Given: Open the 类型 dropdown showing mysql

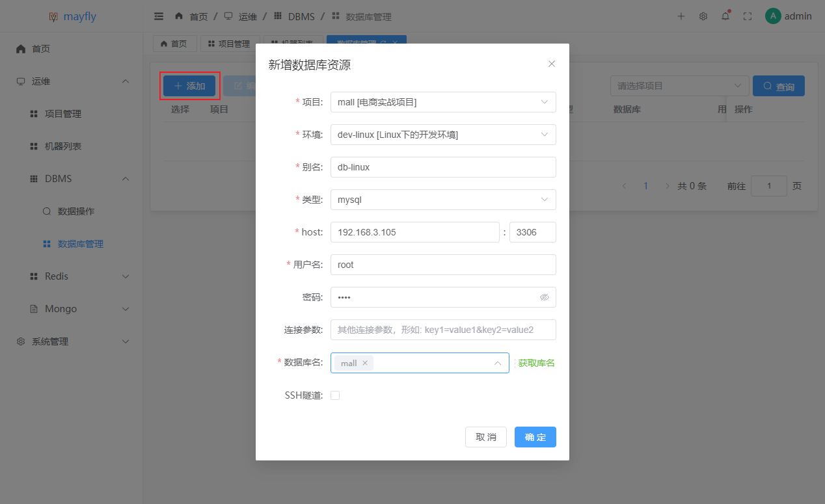Looking at the screenshot, I should tap(443, 200).
